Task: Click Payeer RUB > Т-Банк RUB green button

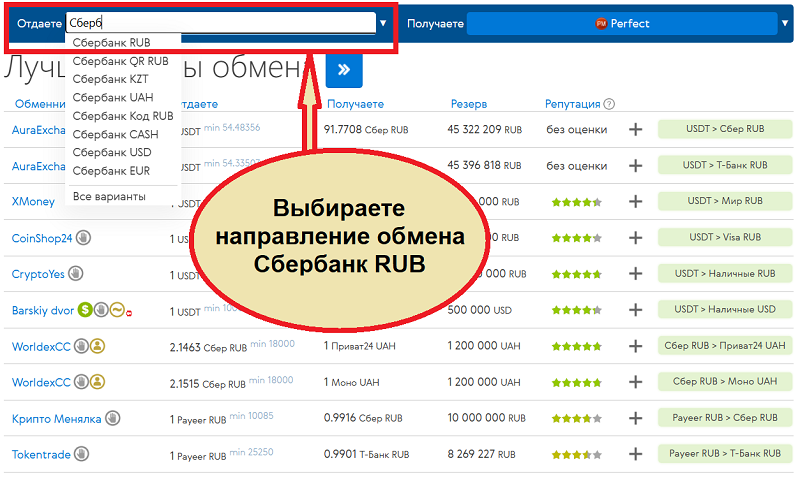Action: coord(725,454)
